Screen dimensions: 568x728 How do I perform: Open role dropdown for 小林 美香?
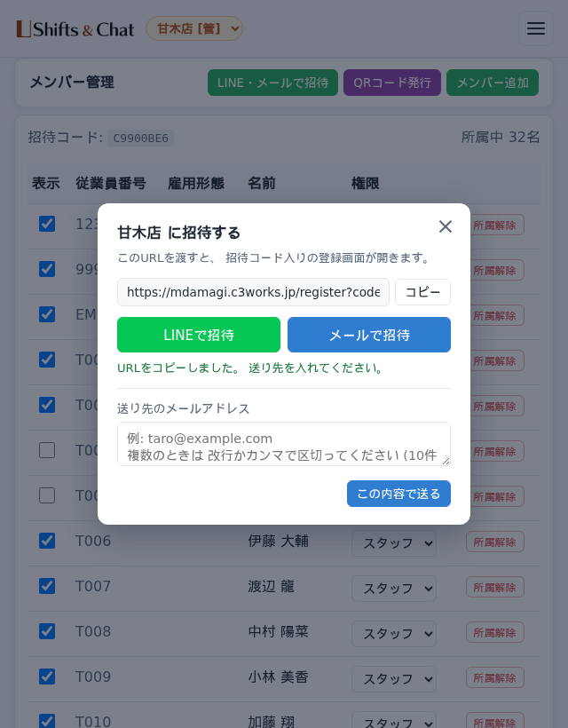pyautogui.click(x=394, y=679)
